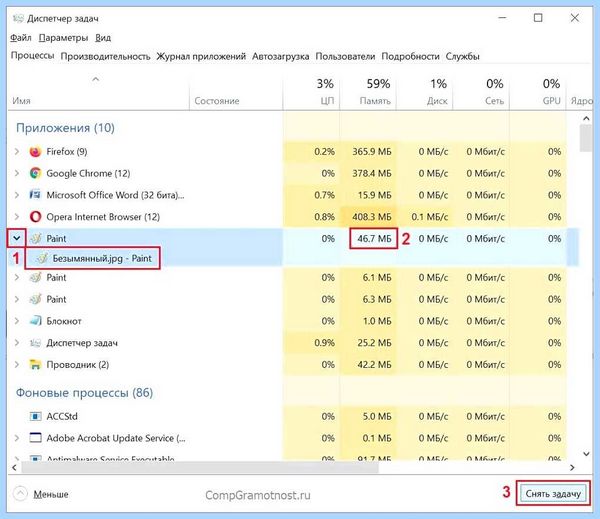This screenshot has height=519, width=600.
Task: Expand the Диспетчер задач process row
Action: (17, 343)
